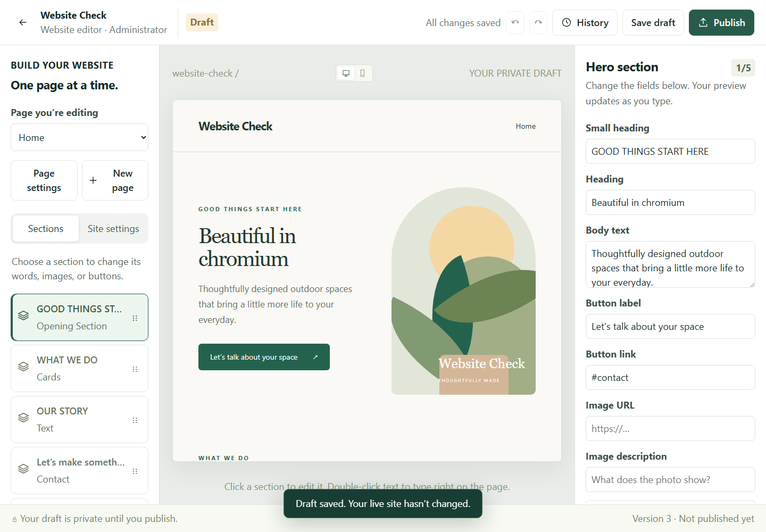The width and height of the screenshot is (766, 532).
Task: Click the preview button Let's talk about your space
Action: point(264,357)
